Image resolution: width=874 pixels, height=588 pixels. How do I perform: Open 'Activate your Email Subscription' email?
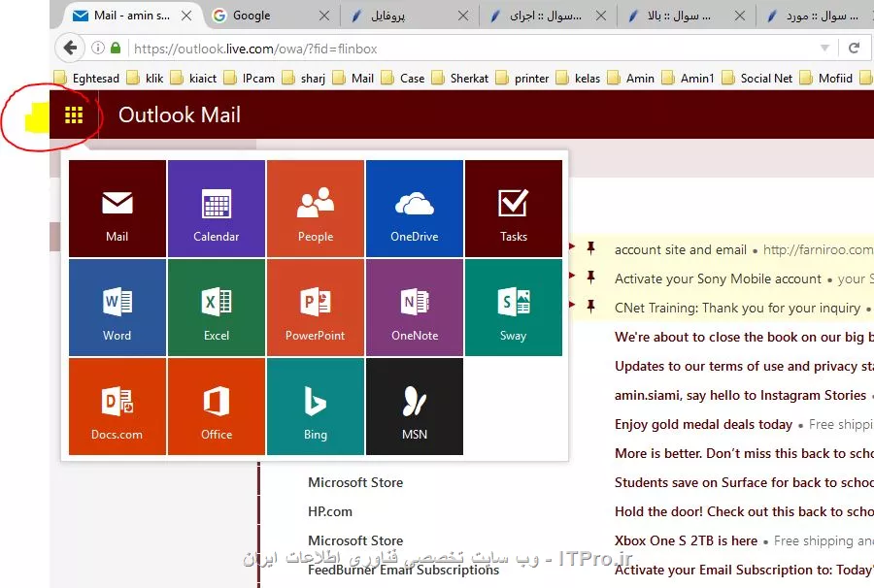coord(744,570)
